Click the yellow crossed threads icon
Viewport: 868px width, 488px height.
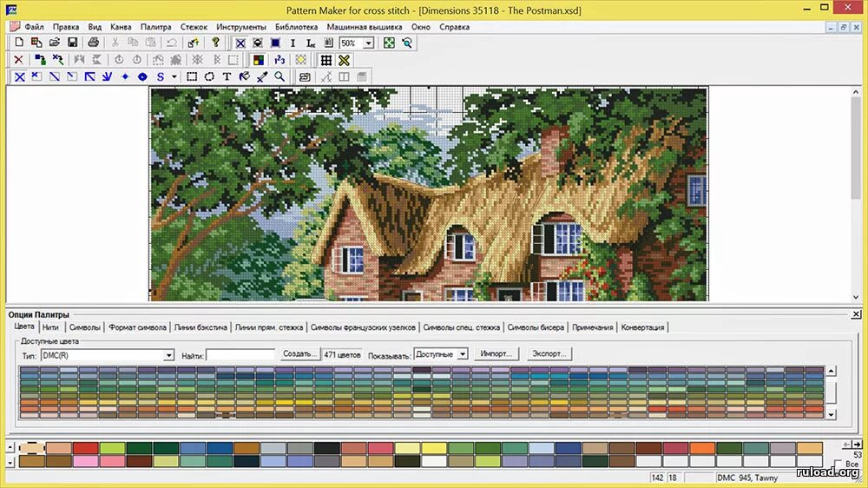(x=344, y=60)
